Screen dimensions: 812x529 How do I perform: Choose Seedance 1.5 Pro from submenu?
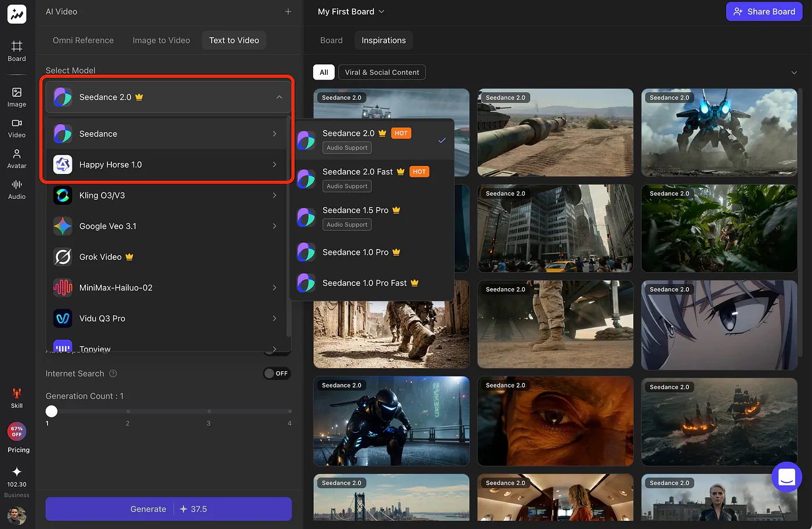click(x=372, y=216)
